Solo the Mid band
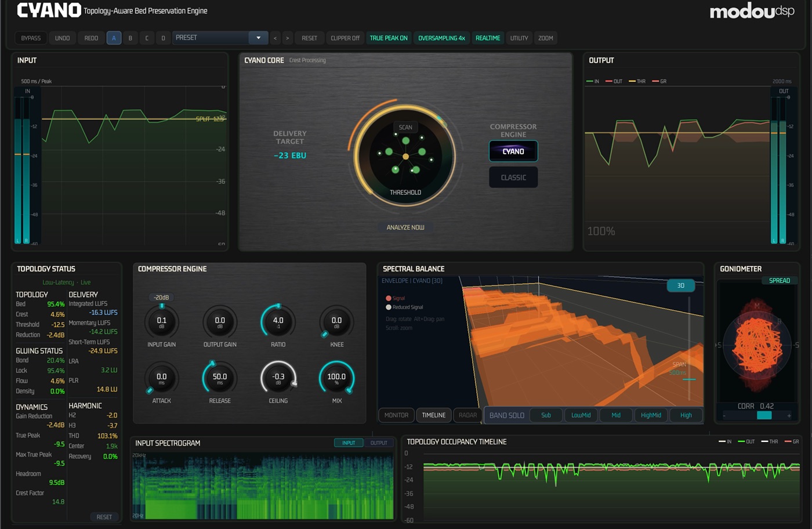The height and width of the screenshot is (529, 812). point(616,415)
